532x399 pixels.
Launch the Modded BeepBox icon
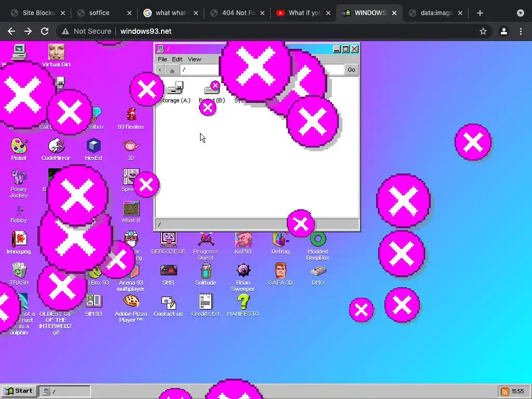318,246
